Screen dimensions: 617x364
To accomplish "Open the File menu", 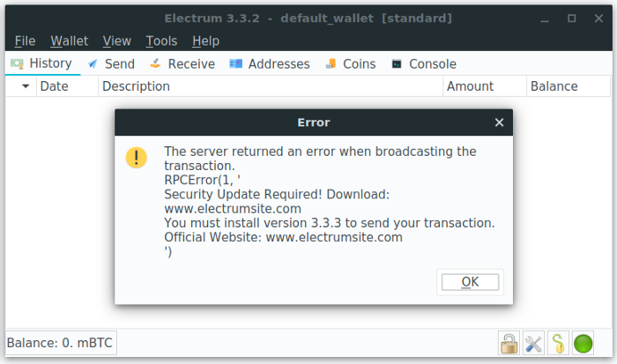I will (25, 41).
